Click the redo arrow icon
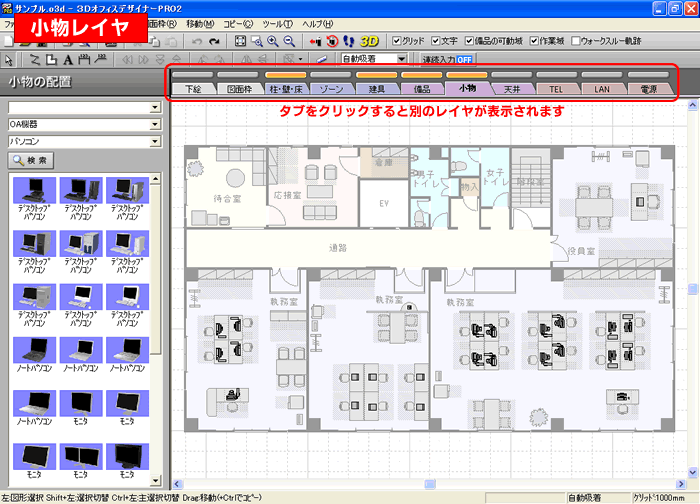Viewport: 700px width, 504px height. [213, 41]
